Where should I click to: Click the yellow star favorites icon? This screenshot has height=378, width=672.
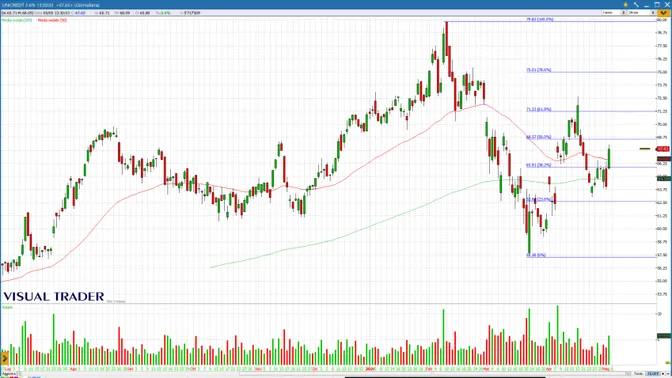tap(625, 5)
